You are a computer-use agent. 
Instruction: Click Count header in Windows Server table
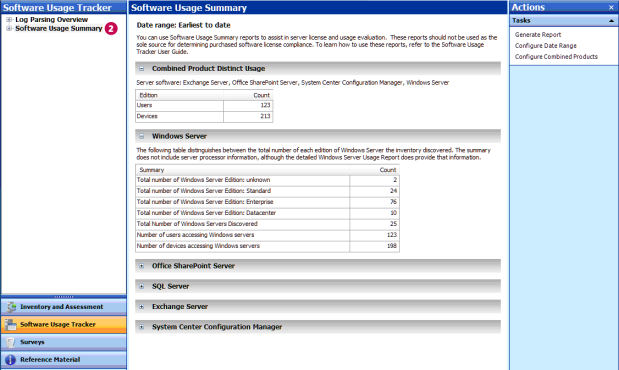click(374, 170)
